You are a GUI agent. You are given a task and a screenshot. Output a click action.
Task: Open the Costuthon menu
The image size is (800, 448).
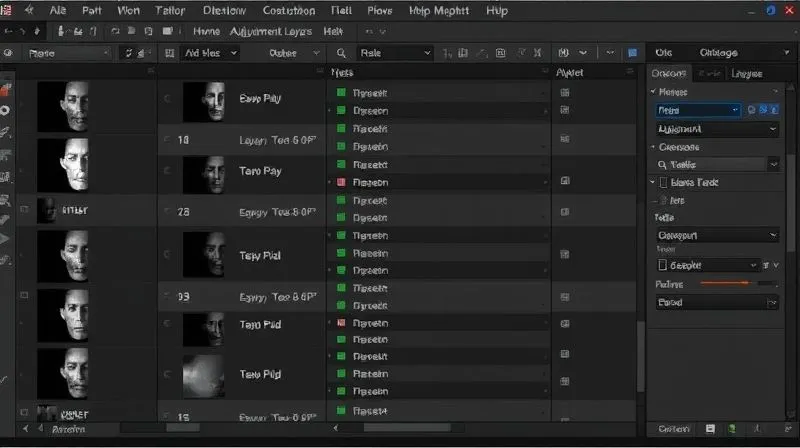289,11
